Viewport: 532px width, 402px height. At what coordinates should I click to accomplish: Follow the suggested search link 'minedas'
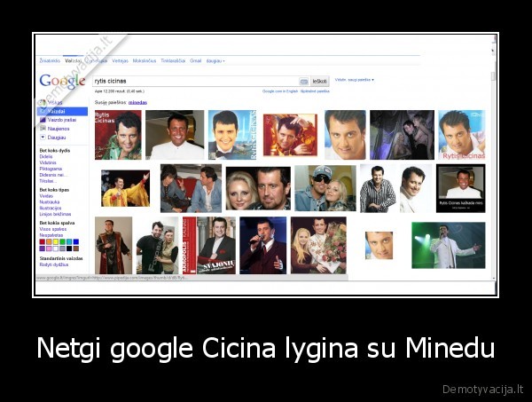pos(137,102)
